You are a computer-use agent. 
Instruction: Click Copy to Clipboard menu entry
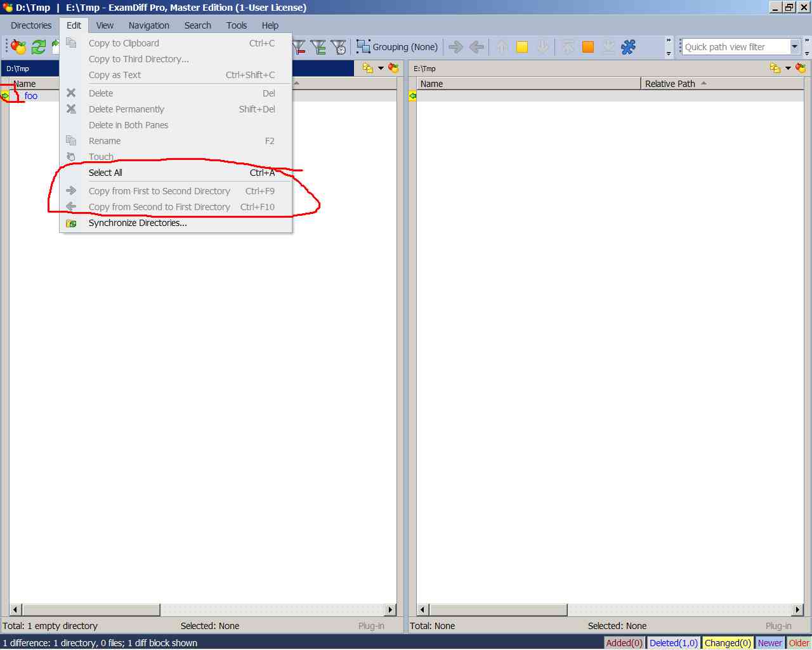176,43
